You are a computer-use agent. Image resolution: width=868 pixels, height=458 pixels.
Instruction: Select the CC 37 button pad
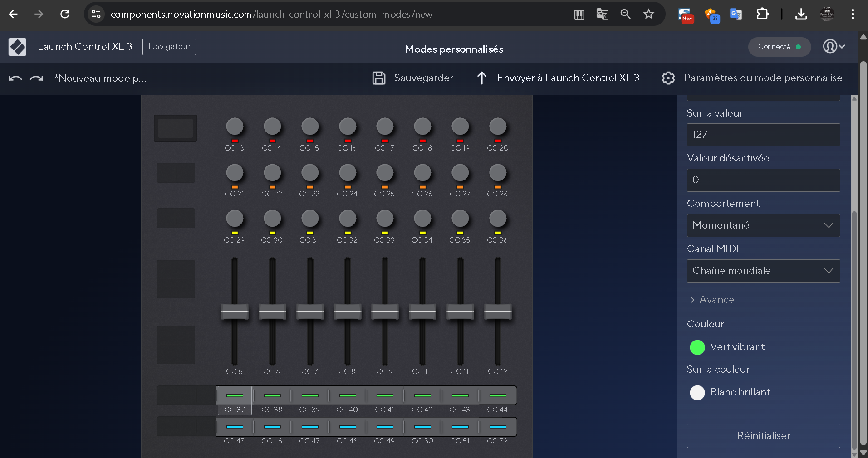[235, 396]
